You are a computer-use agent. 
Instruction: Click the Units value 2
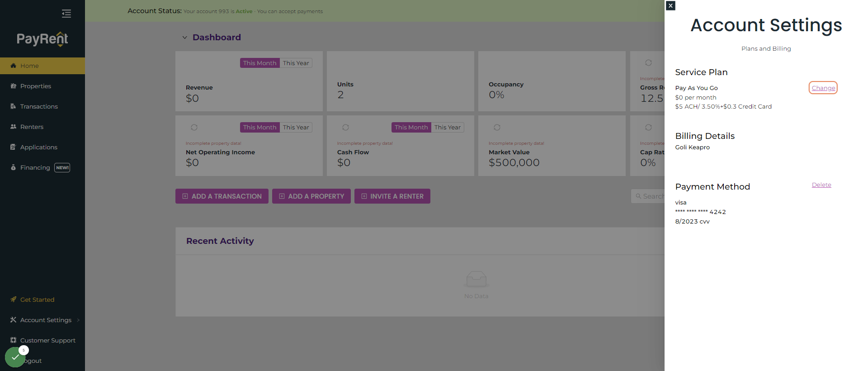tap(340, 95)
